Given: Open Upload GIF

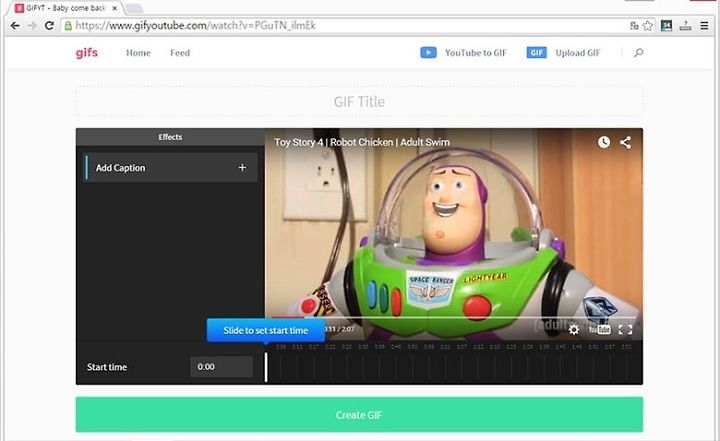Looking at the screenshot, I should pyautogui.click(x=578, y=53).
